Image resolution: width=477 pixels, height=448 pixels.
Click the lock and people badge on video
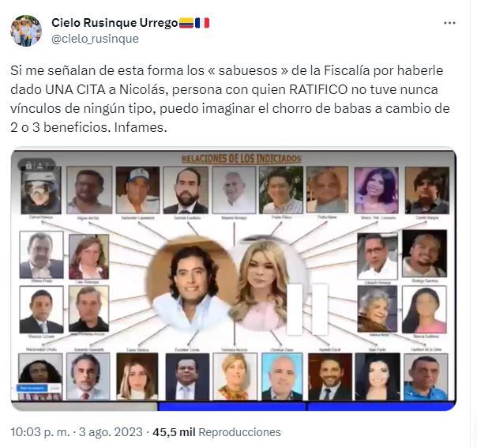[36, 166]
